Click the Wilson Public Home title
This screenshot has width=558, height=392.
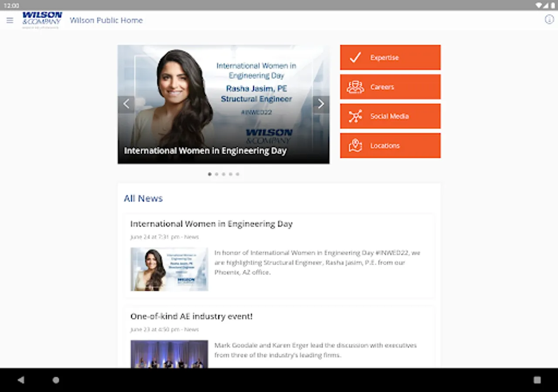pos(106,20)
